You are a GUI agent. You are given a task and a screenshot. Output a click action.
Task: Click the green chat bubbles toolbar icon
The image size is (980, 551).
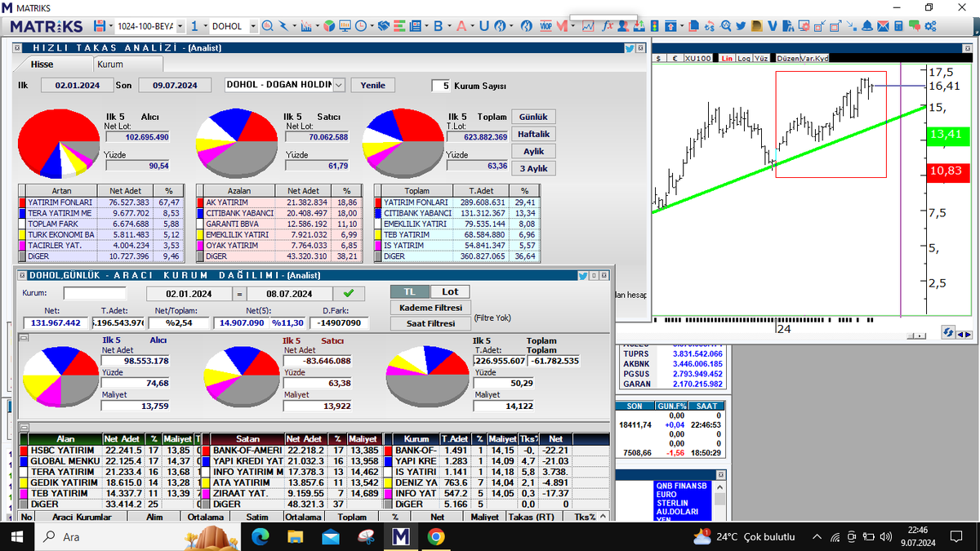[x=915, y=26]
